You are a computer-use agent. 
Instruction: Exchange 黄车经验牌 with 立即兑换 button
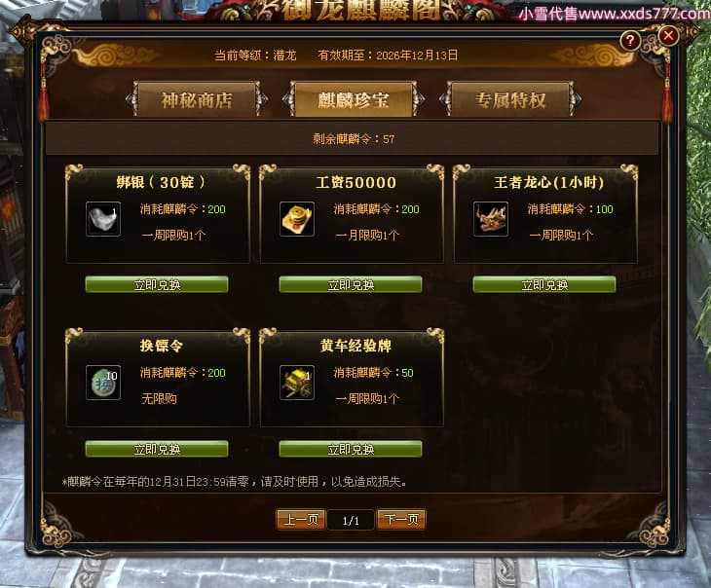coord(351,449)
